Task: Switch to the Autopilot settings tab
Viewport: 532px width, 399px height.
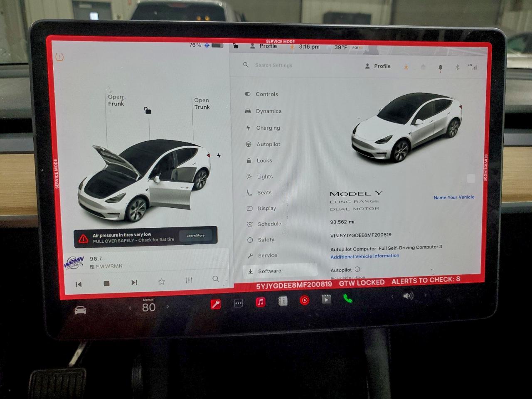Action: tap(267, 144)
